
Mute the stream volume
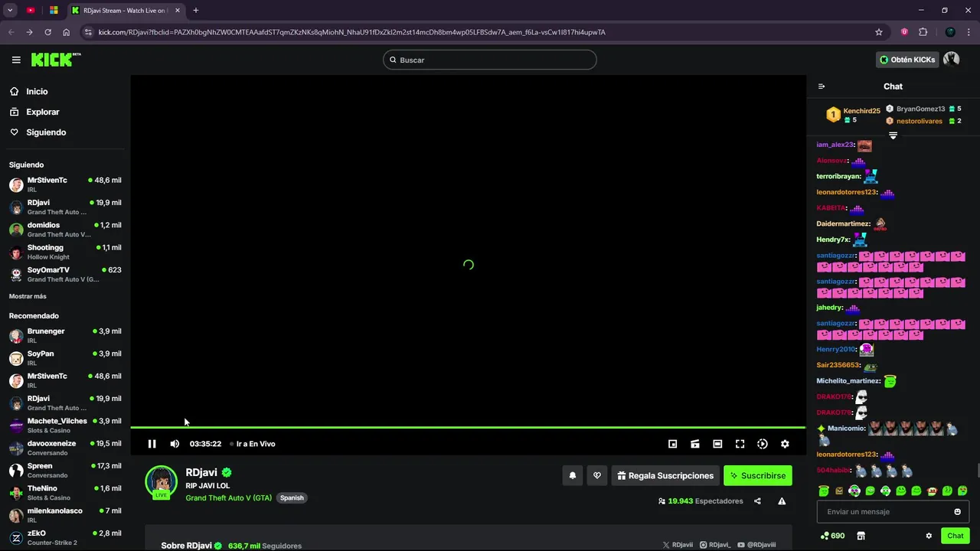[x=175, y=444]
